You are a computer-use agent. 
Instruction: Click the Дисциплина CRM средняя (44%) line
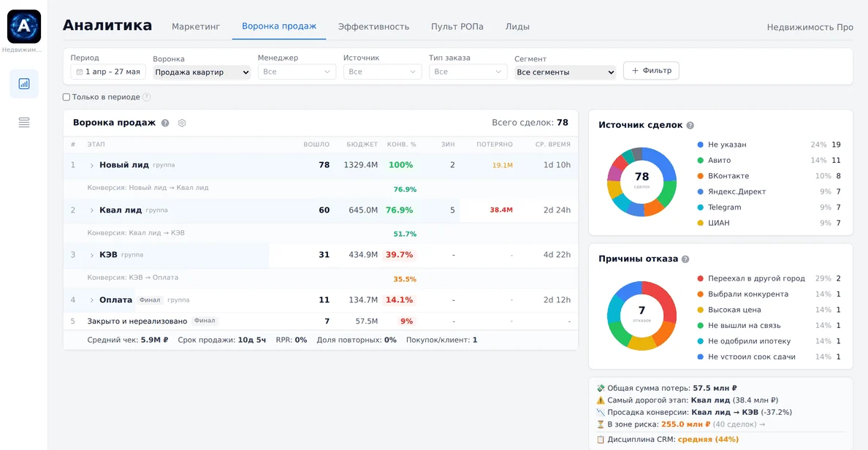tap(668, 440)
